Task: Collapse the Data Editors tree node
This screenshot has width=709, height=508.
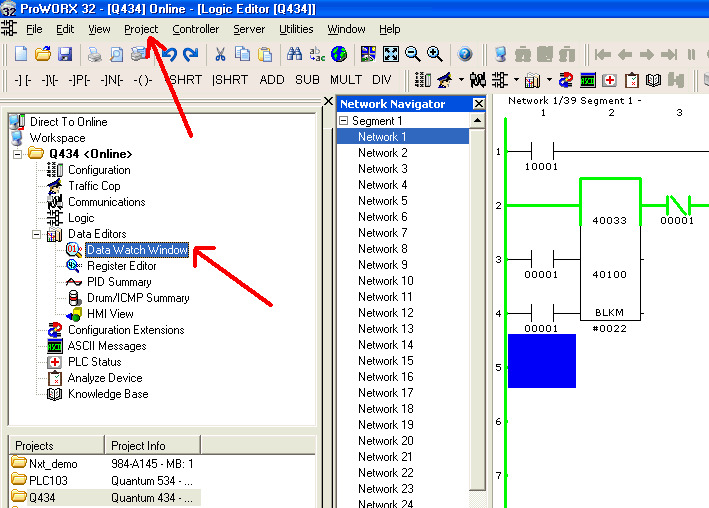Action: 37,234
